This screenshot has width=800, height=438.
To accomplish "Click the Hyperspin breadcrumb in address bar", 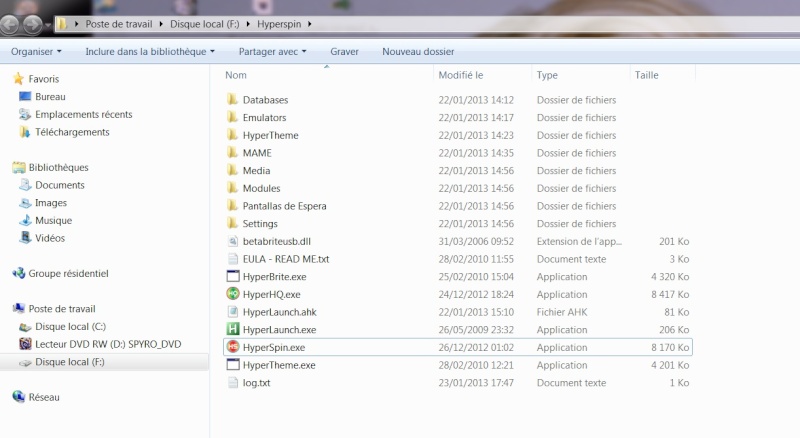I will [279, 24].
